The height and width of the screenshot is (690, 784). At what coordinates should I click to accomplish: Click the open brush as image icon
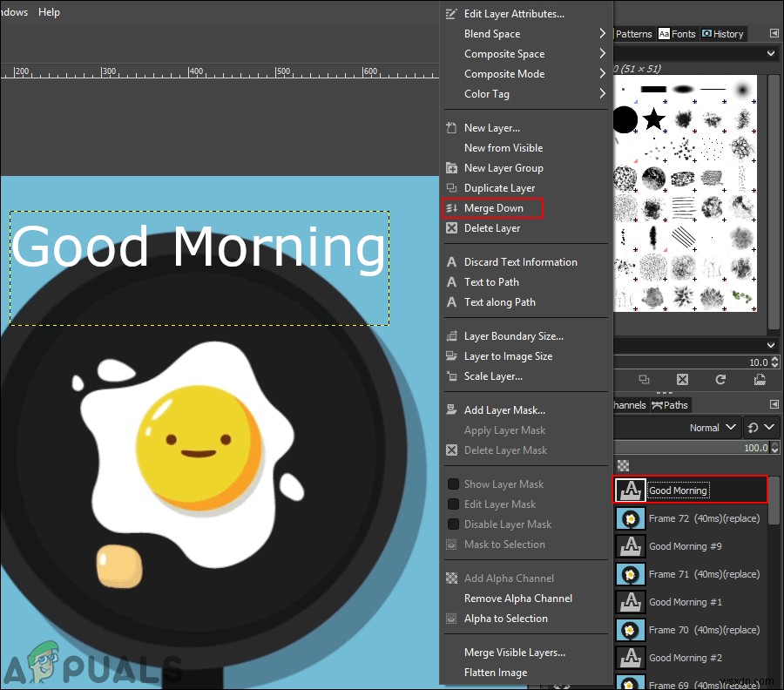[759, 380]
